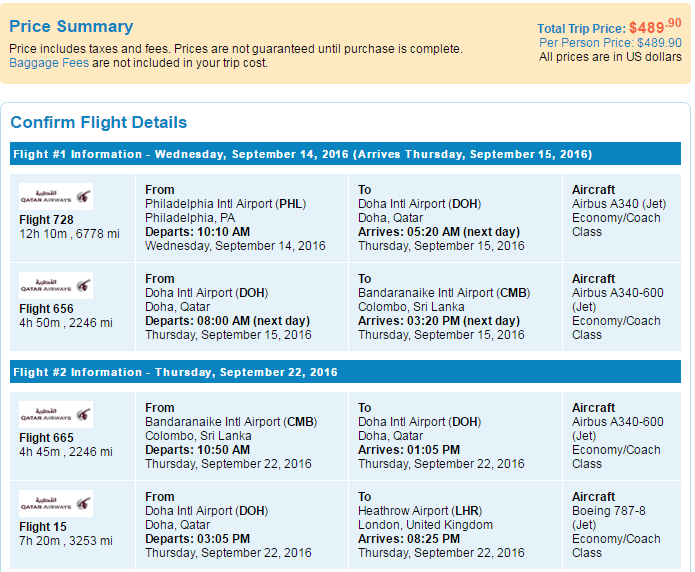
Task: Click the Per Person Price text
Action: coord(610,43)
